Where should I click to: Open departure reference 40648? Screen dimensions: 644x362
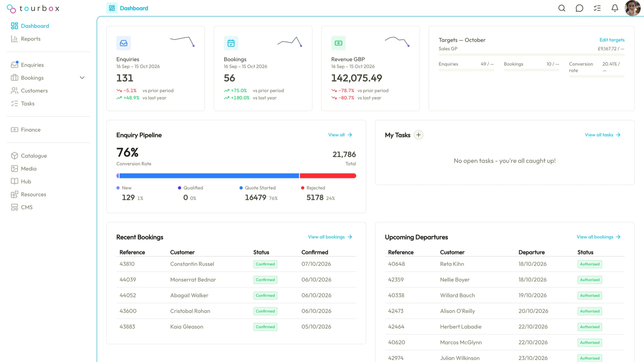point(396,264)
